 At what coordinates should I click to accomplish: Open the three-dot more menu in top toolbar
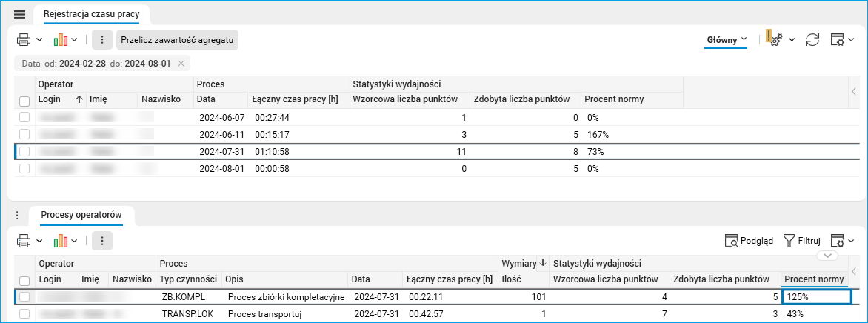coord(102,40)
